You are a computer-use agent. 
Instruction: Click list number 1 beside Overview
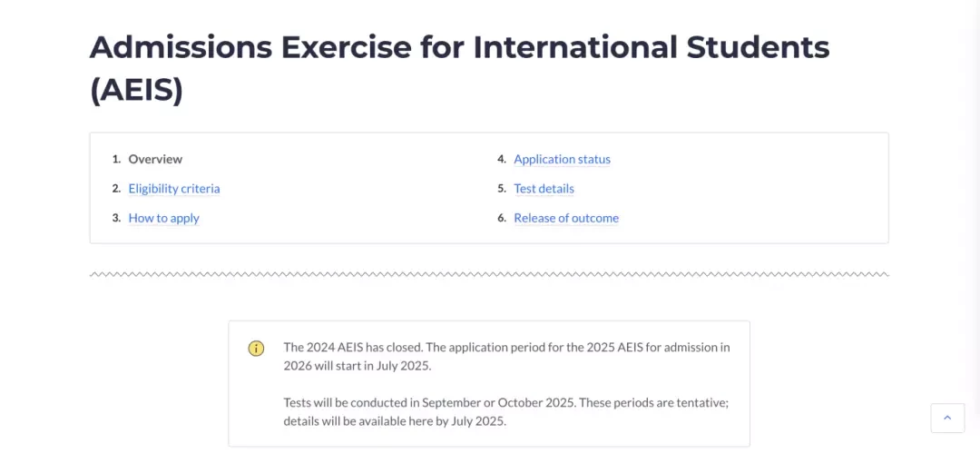[x=116, y=159]
